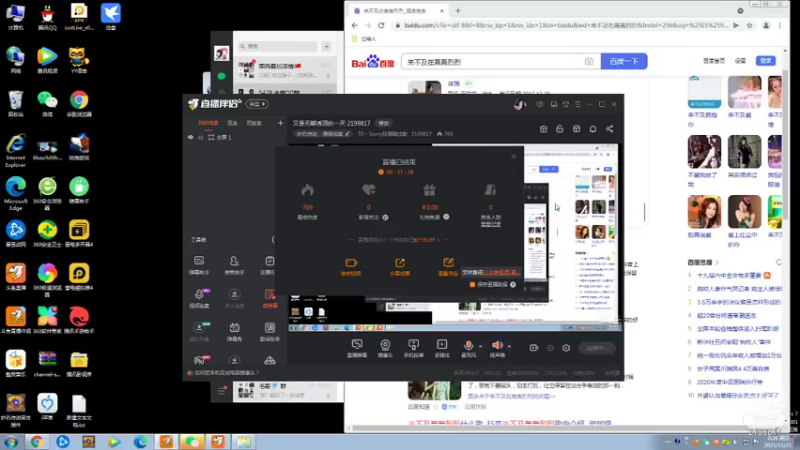Switch to the second scene tab
800x450 pixels.
pyautogui.click(x=233, y=123)
